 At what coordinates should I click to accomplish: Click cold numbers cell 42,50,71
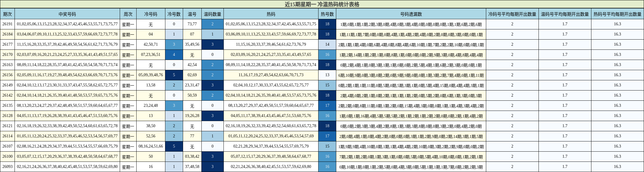coord(151,45)
